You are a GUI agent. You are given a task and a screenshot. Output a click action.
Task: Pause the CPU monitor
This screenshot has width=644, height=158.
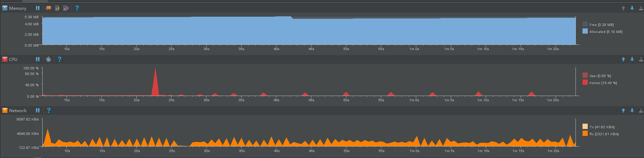[x=38, y=59]
